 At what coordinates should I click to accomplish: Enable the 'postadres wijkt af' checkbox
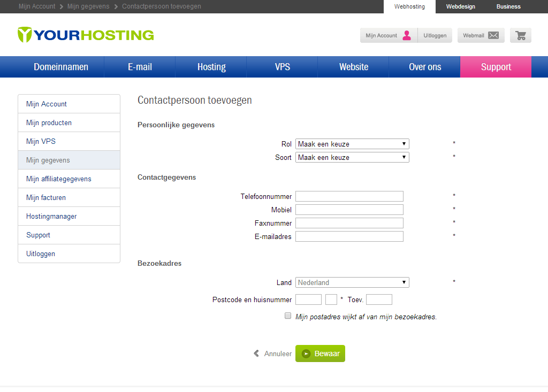pyautogui.click(x=288, y=316)
